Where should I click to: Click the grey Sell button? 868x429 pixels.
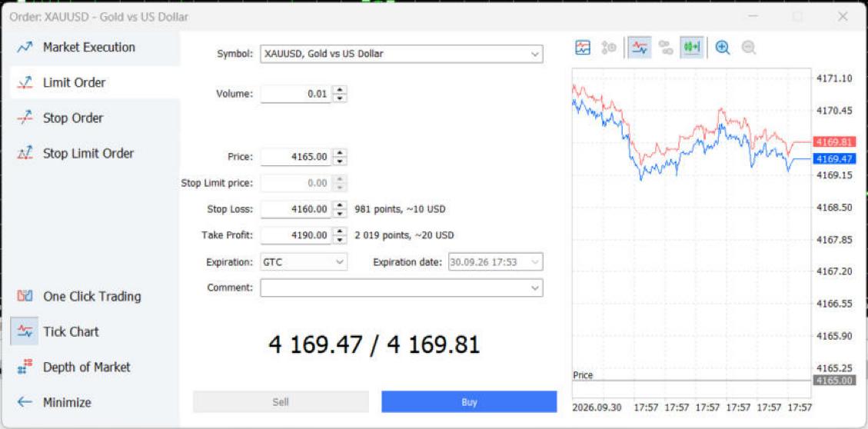[281, 402]
